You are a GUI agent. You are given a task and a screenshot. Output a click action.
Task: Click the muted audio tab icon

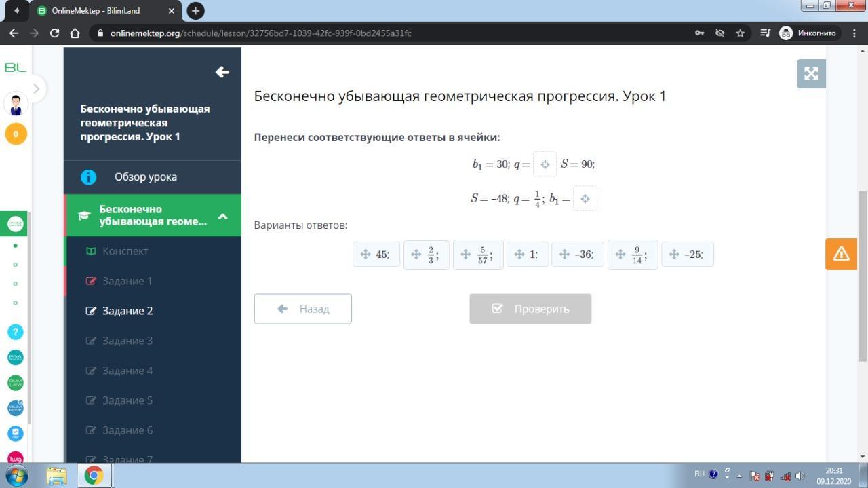17,11
